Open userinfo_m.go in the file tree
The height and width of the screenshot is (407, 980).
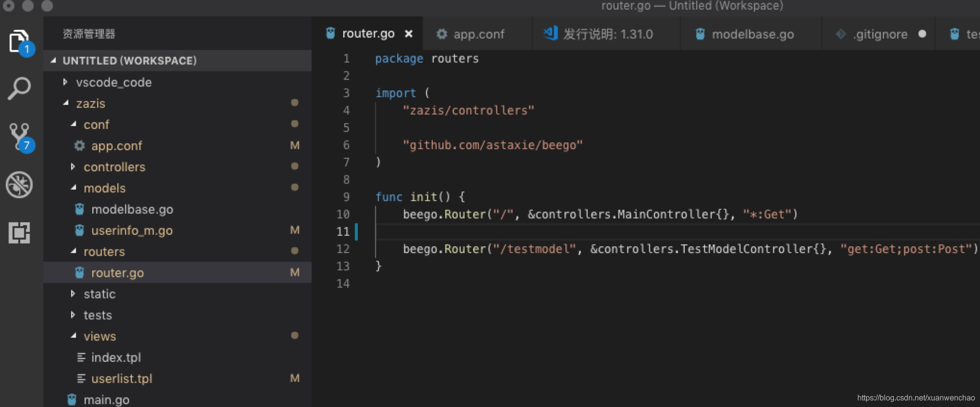[x=177, y=230]
